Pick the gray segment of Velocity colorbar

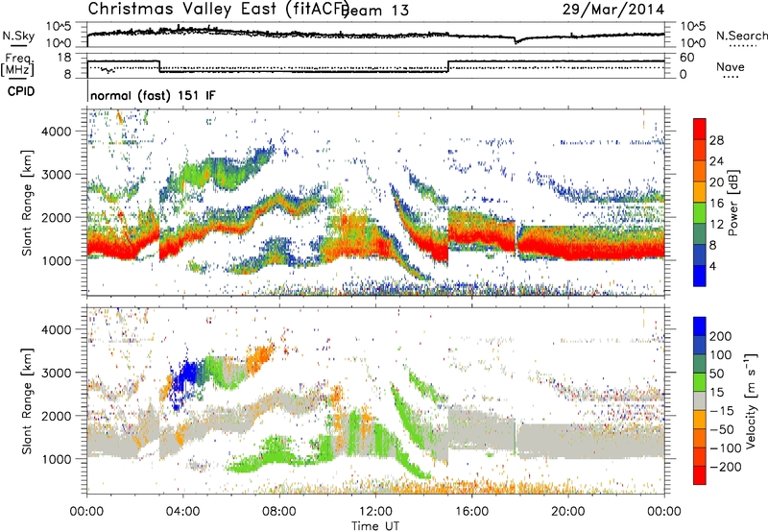700,401
